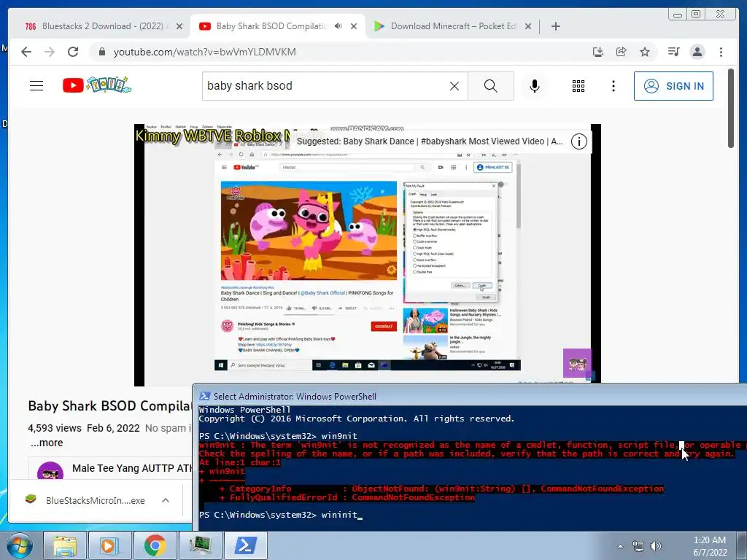
Task: Click the browser forward arrow
Action: point(50,52)
